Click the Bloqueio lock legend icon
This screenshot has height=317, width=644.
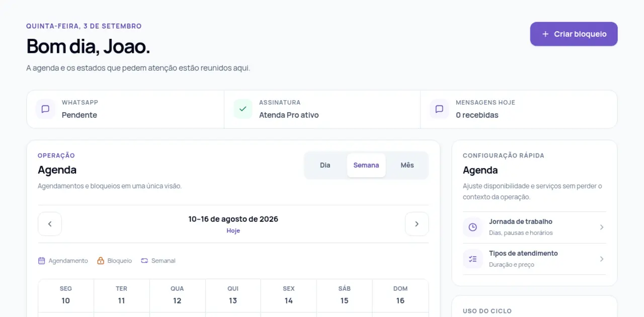coord(101,261)
